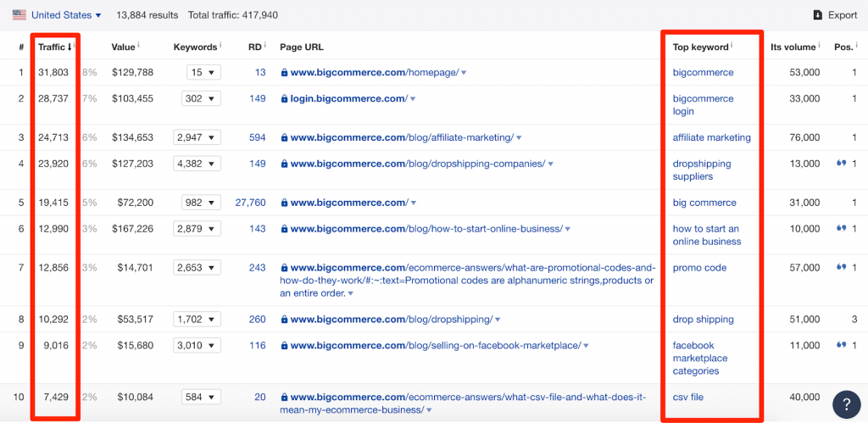
Task: Click the lock icon beside login.bigcommerce.com
Action: click(285, 99)
